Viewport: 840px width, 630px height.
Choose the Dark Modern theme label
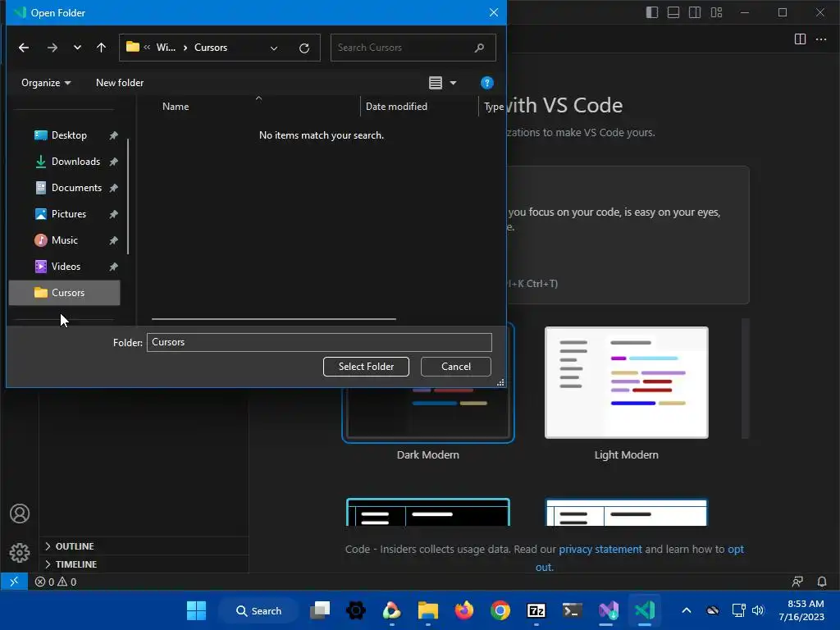pos(427,454)
